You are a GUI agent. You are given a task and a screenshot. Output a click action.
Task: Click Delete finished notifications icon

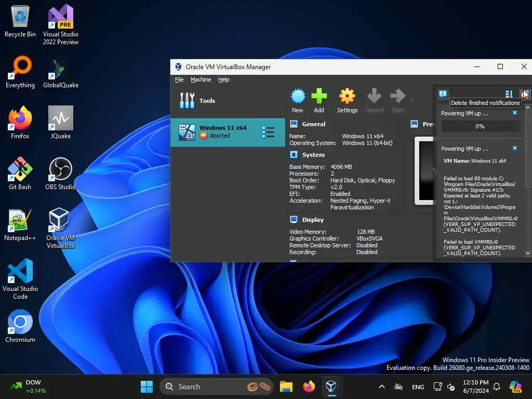[525, 94]
